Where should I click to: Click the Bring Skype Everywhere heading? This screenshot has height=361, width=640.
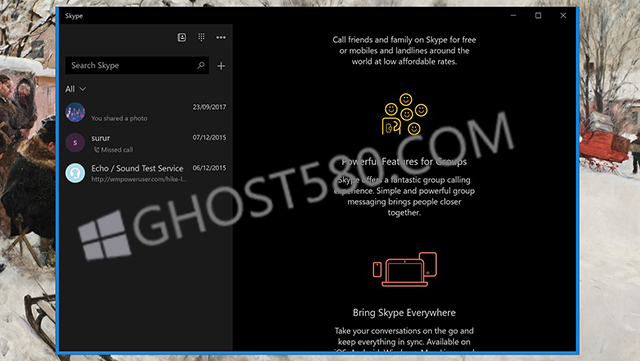pos(404,312)
